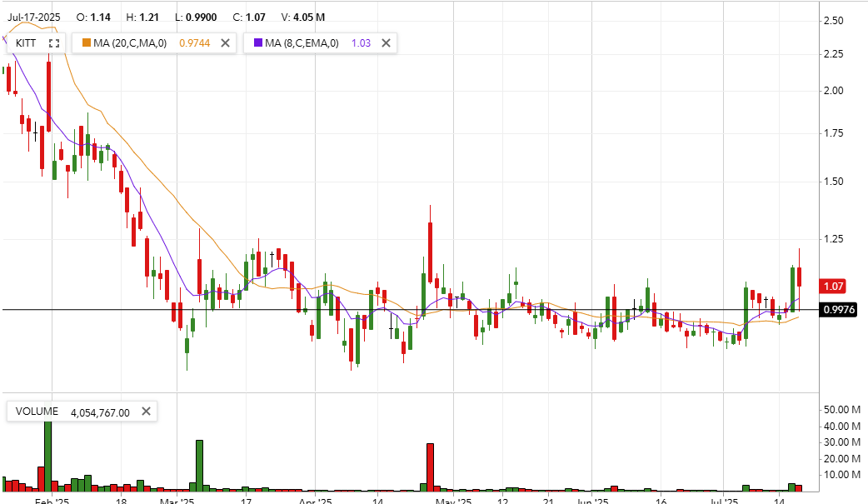The height and width of the screenshot is (504, 868).
Task: Click the orange MA 20 color swatch
Action: click(x=87, y=42)
